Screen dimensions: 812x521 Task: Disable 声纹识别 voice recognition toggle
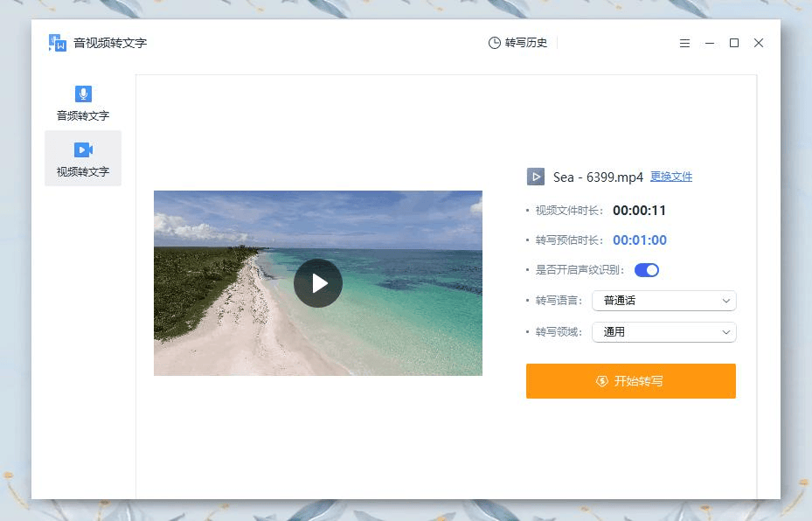(647, 270)
